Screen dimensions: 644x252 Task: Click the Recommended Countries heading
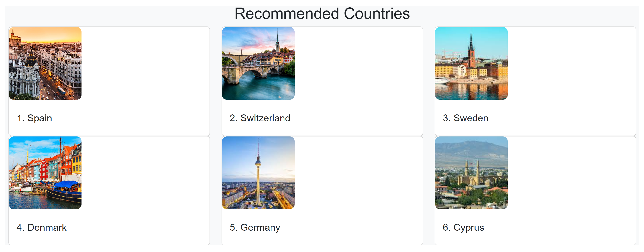pyautogui.click(x=322, y=14)
